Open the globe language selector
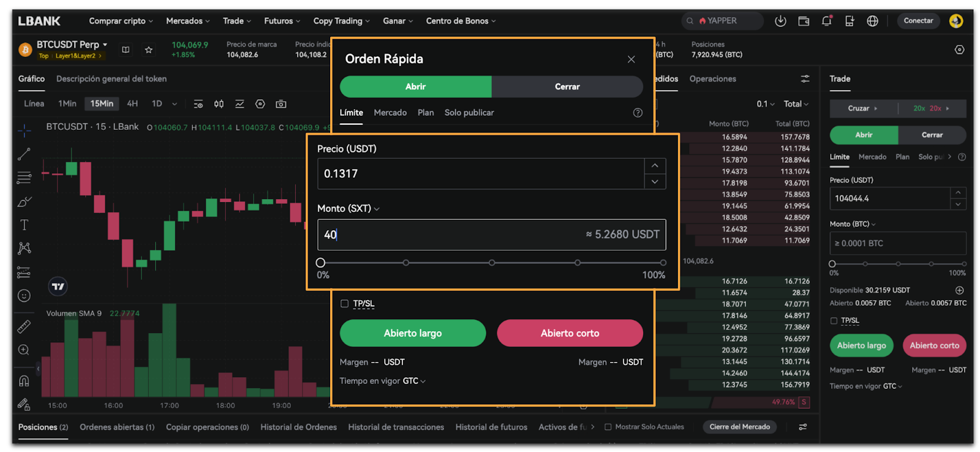Screen dimensions: 980x452 point(873,21)
